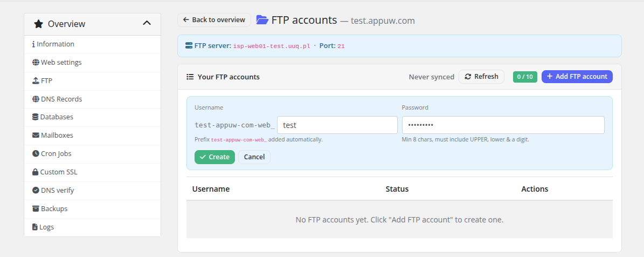This screenshot has width=644, height=257.
Task: Add a new FTP account
Action: click(577, 77)
